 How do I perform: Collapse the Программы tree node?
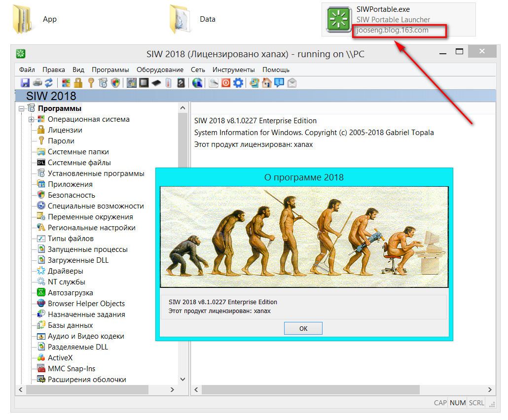coord(21,109)
